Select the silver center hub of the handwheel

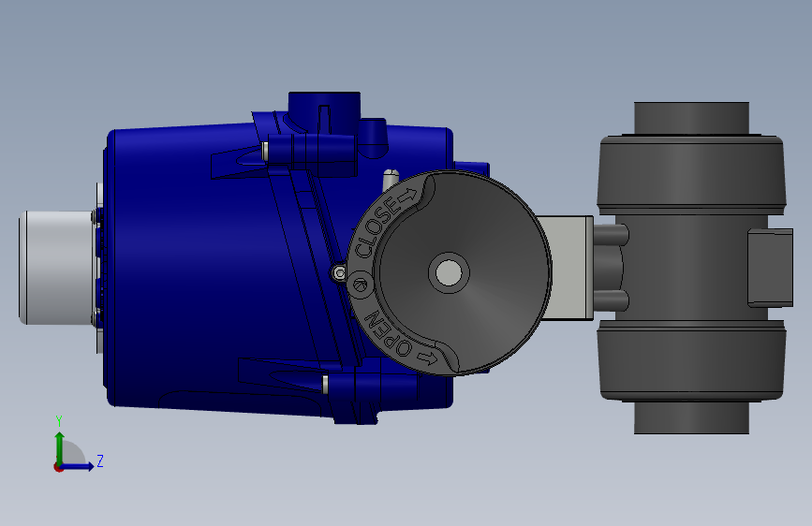pyautogui.click(x=449, y=273)
